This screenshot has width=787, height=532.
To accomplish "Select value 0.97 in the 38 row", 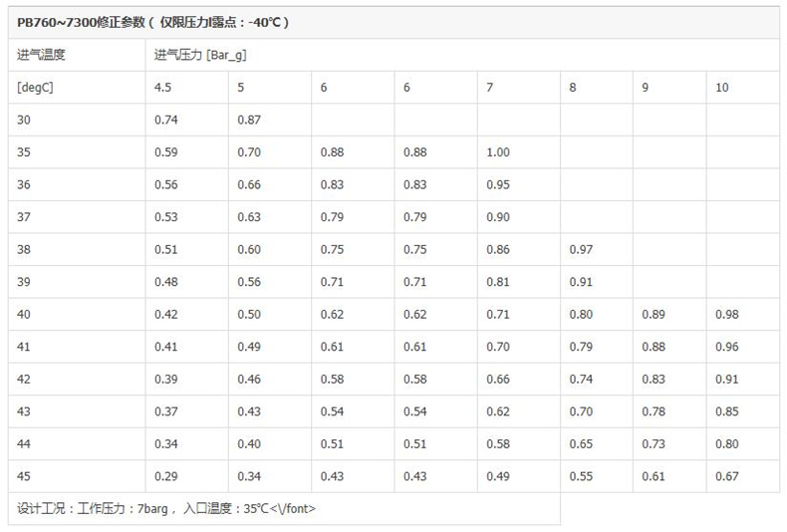I will click(581, 249).
